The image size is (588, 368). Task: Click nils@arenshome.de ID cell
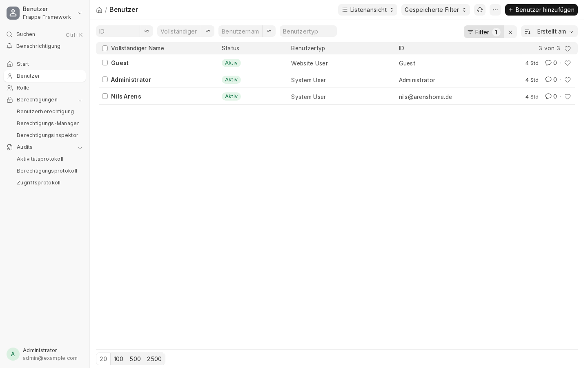[x=425, y=97]
